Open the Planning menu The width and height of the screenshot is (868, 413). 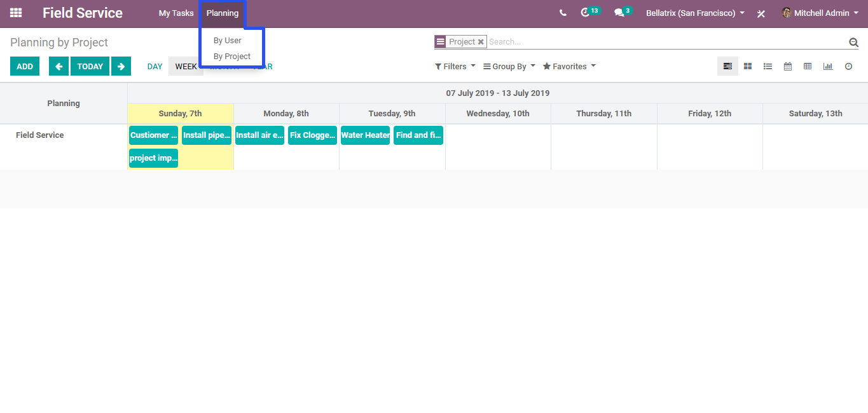click(223, 13)
